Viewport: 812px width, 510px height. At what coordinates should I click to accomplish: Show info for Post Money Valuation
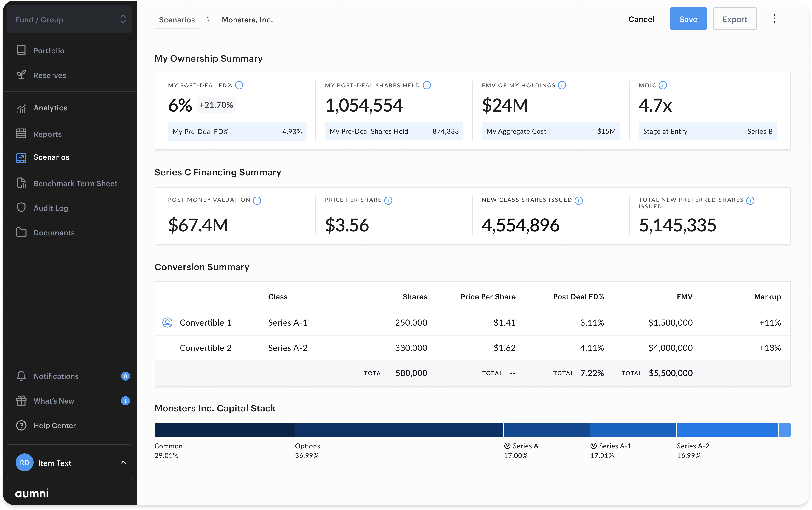click(x=257, y=200)
